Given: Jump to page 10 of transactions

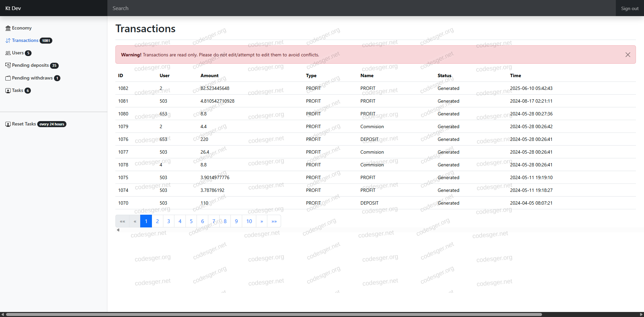Looking at the screenshot, I should coord(249,221).
